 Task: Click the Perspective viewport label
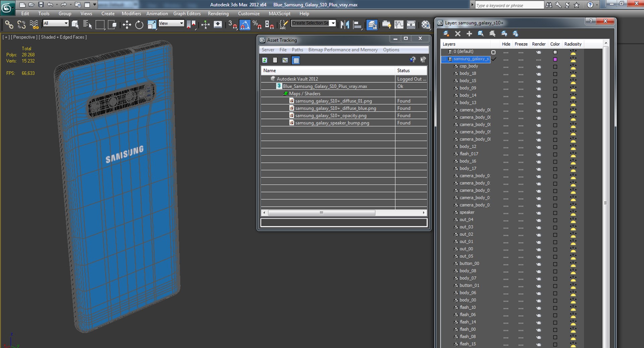[x=24, y=37]
